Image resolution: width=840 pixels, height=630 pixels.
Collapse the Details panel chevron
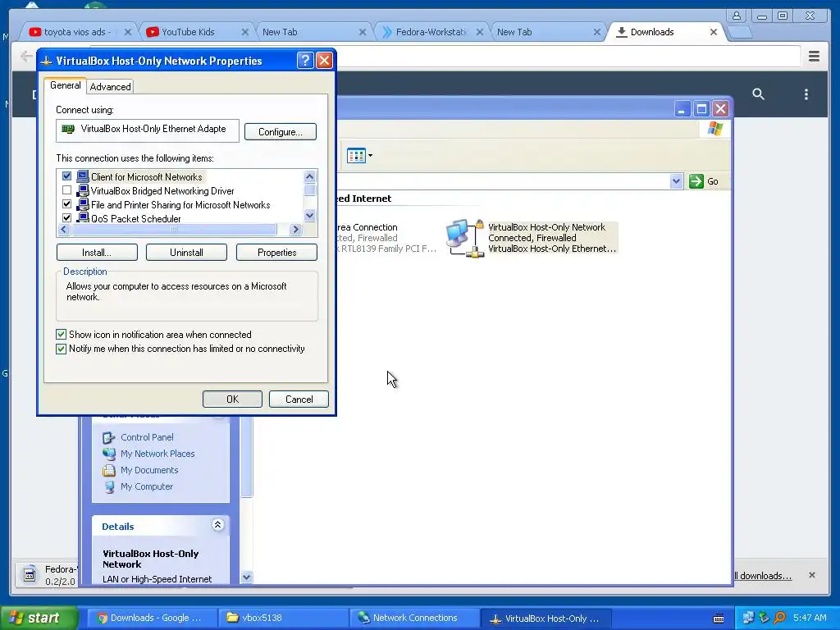click(217, 525)
